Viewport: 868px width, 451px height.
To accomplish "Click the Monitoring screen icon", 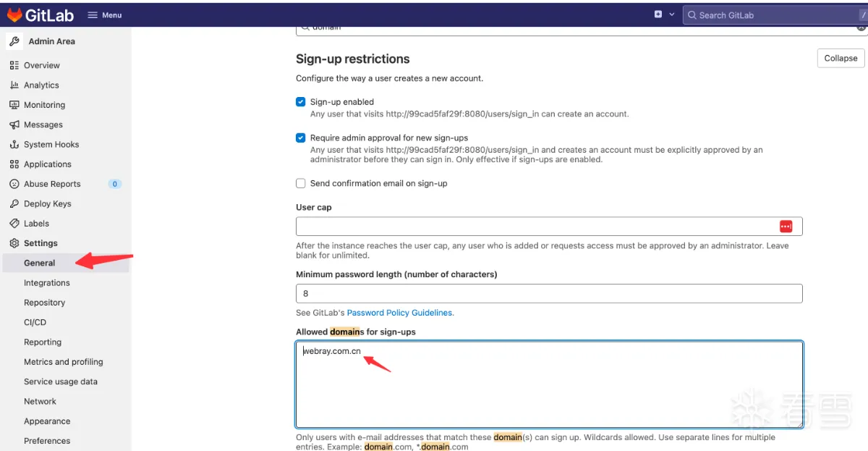I will (14, 105).
